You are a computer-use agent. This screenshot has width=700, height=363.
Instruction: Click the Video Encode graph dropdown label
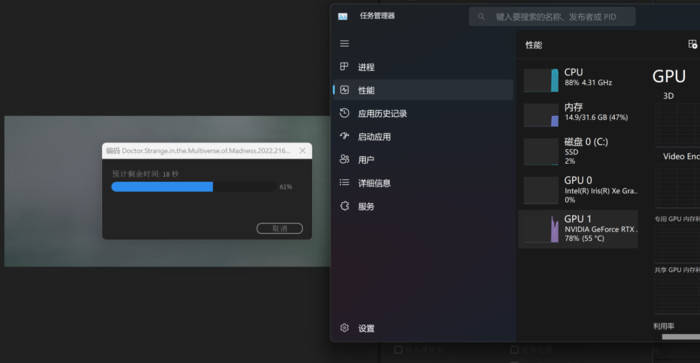click(681, 156)
